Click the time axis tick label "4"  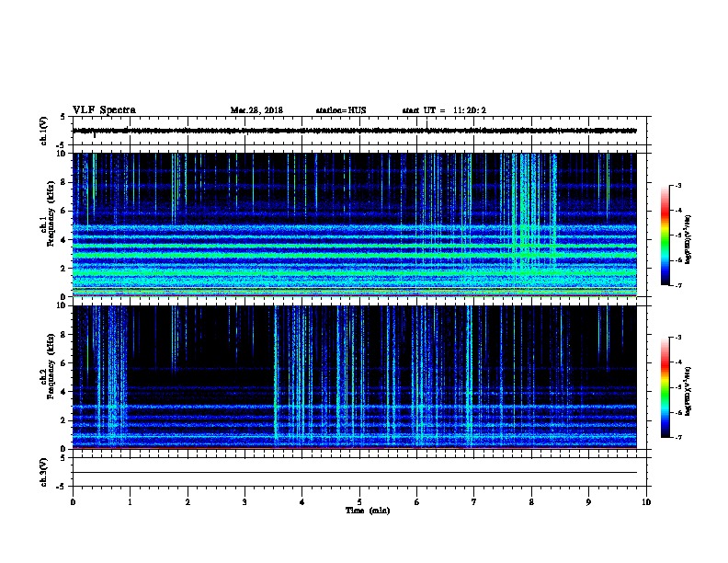pyautogui.click(x=302, y=502)
